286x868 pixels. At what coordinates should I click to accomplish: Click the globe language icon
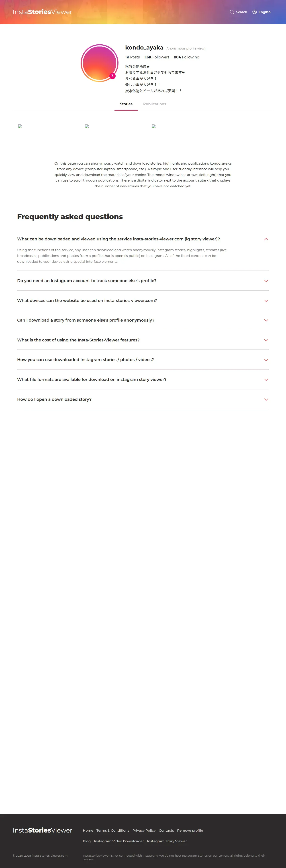click(254, 12)
